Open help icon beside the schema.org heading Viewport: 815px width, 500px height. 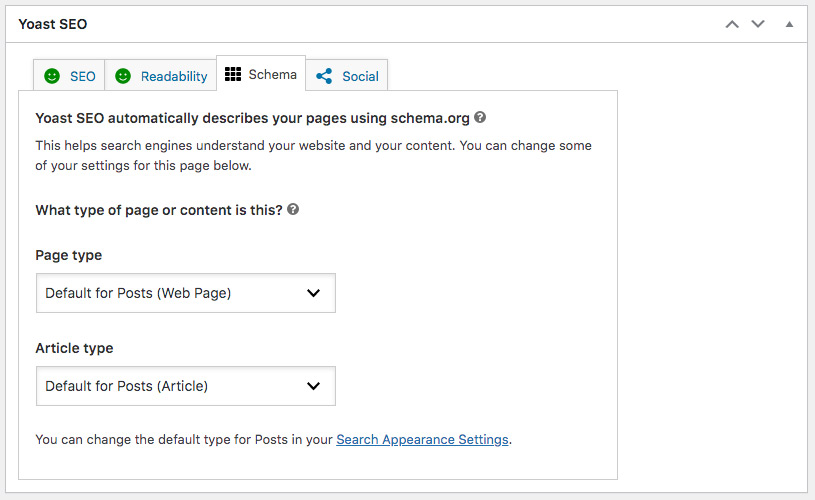pos(480,117)
